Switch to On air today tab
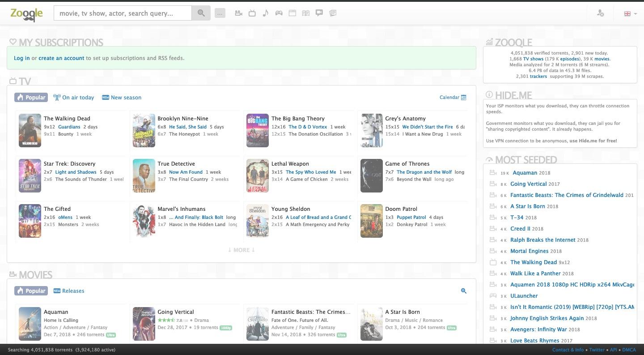This screenshot has height=355, width=644. tap(74, 97)
